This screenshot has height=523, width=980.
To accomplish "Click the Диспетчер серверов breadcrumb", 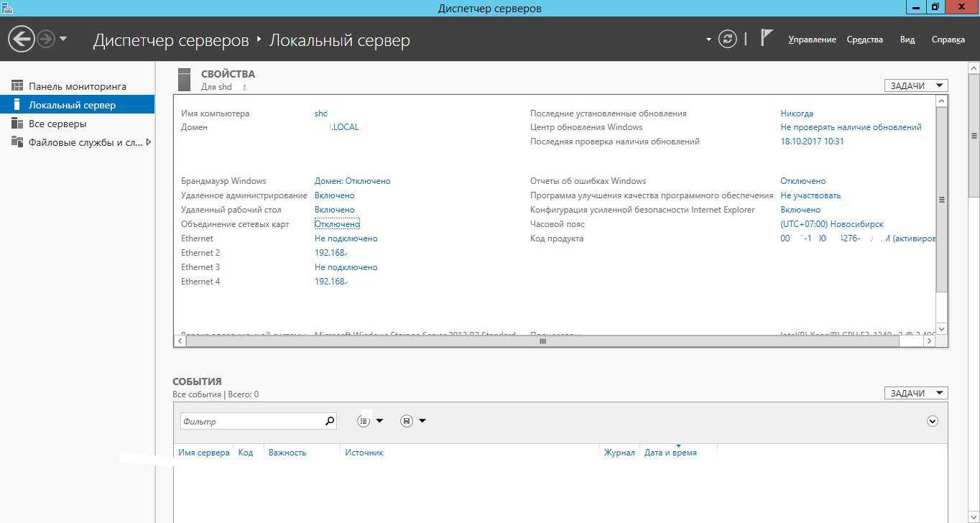I will click(x=171, y=40).
